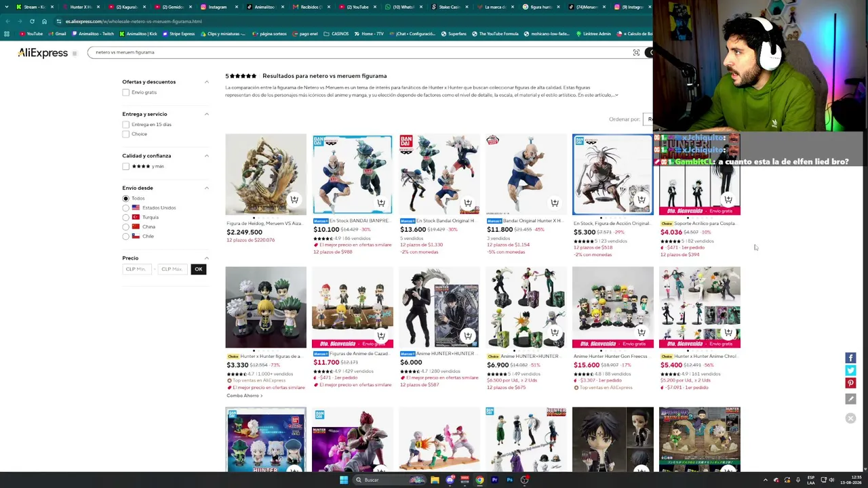Launch Adobe Premiere Pro from the taskbar

[494, 480]
